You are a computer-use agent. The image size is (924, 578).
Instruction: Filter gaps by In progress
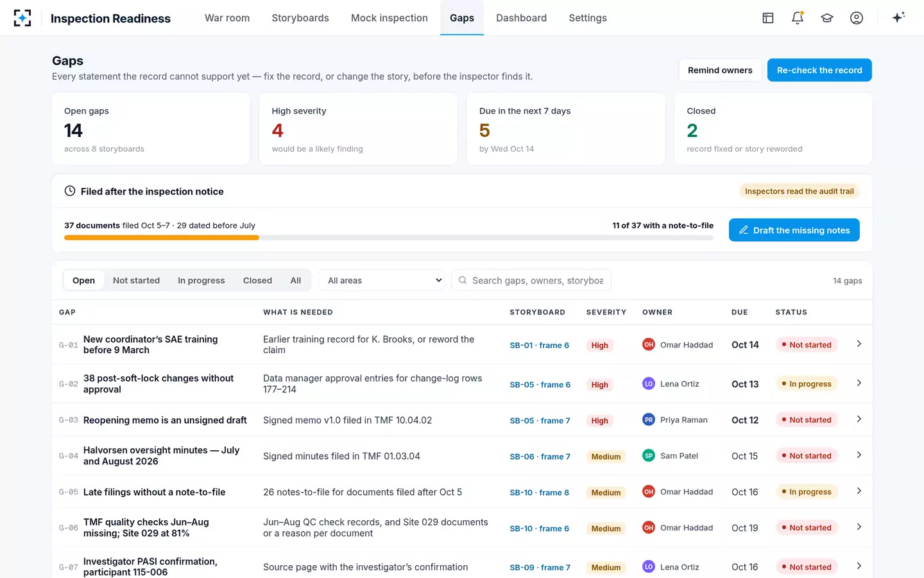pos(201,280)
